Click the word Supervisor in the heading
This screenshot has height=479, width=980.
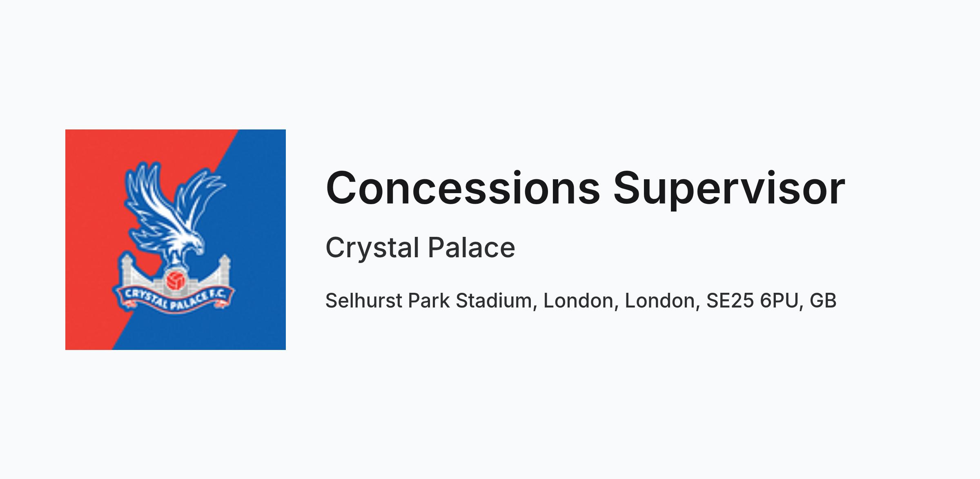[729, 189]
